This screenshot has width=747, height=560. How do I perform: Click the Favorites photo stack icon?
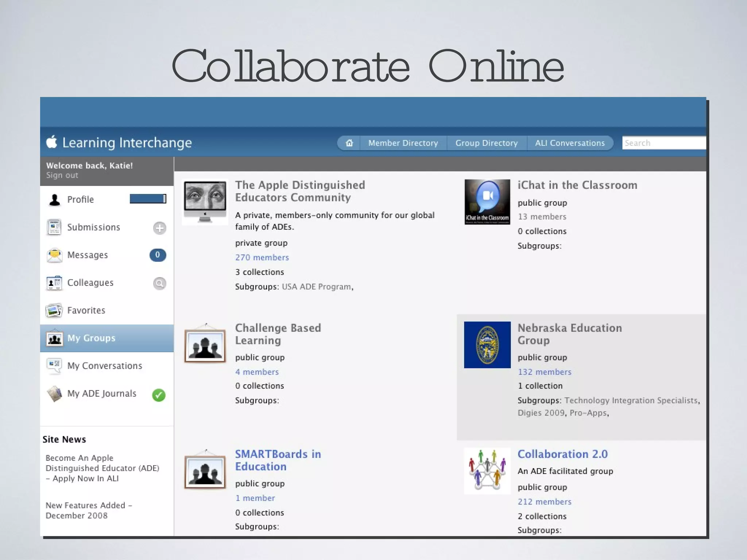click(54, 311)
